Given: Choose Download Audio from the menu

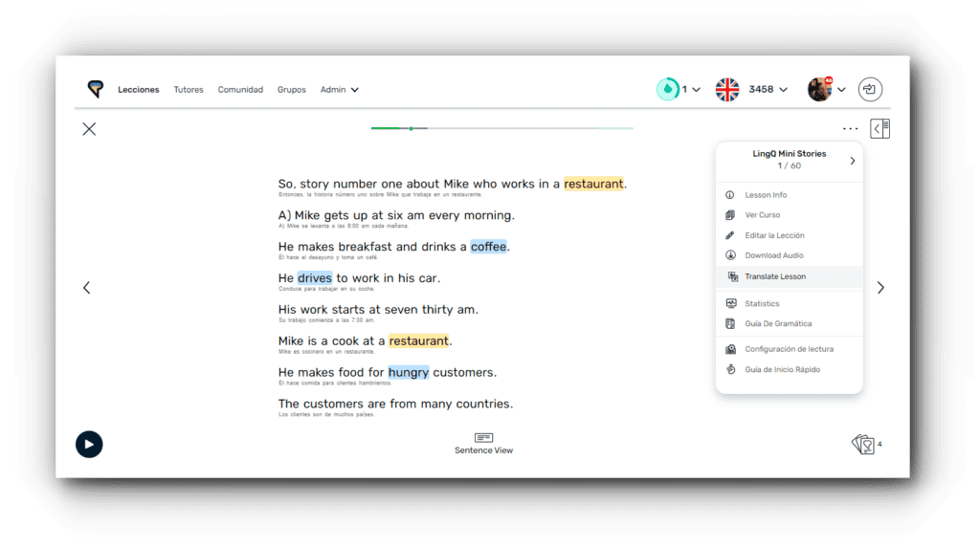Looking at the screenshot, I should (773, 255).
